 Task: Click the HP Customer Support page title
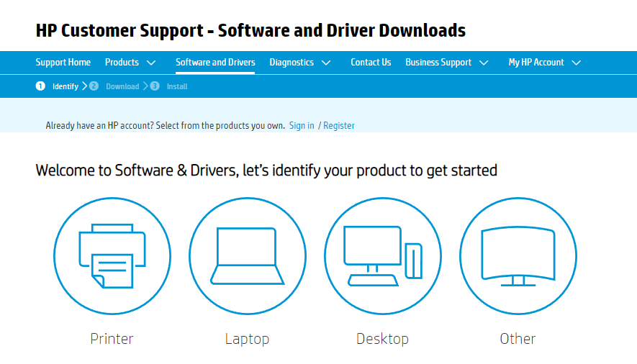[x=250, y=30]
